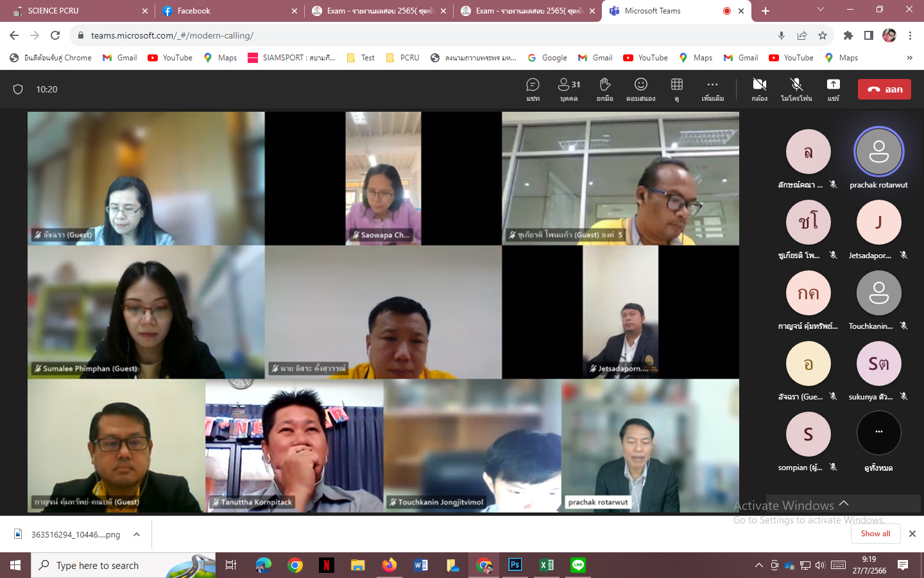Open the Teams chat panel

point(533,89)
